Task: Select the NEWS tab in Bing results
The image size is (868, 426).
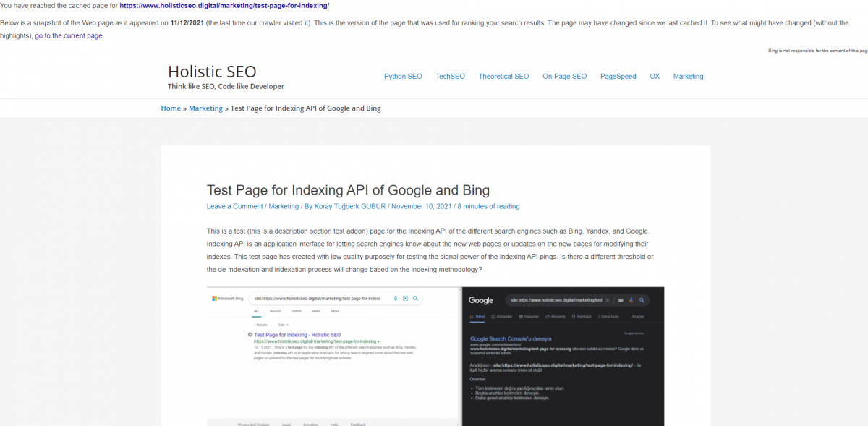Action: click(x=335, y=311)
